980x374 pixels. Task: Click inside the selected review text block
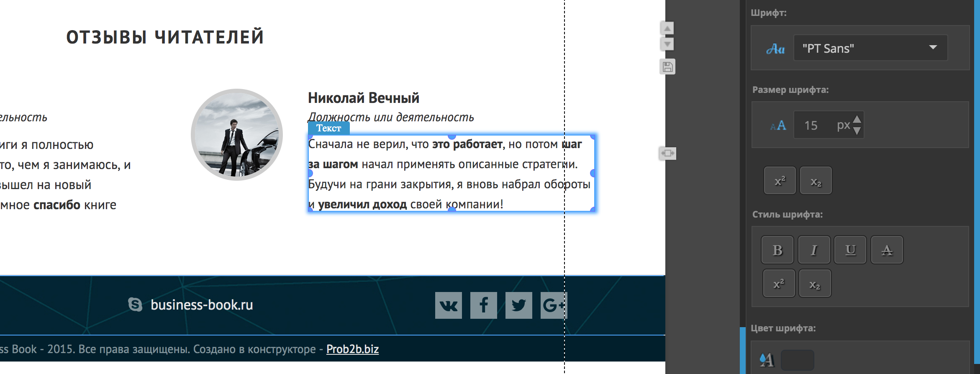pyautogui.click(x=451, y=174)
